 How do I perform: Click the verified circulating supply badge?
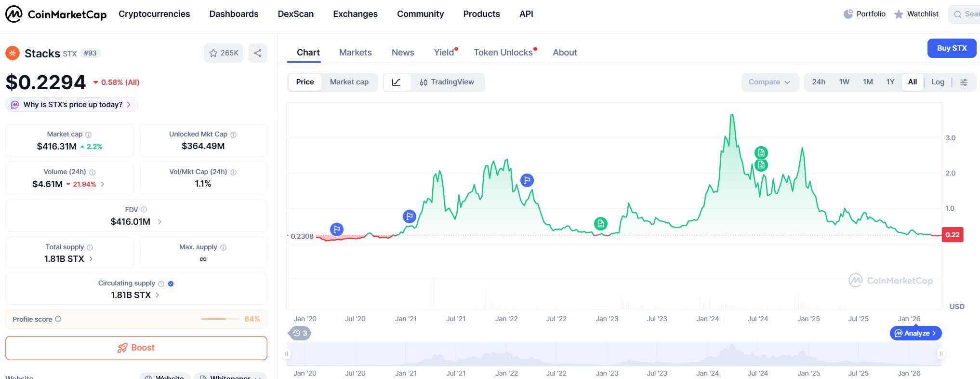pos(171,284)
